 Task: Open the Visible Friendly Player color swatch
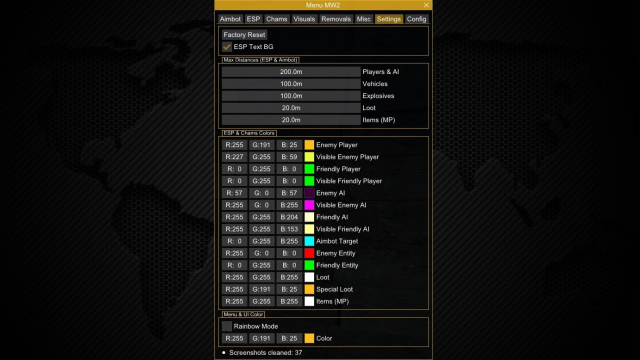pyautogui.click(x=309, y=181)
